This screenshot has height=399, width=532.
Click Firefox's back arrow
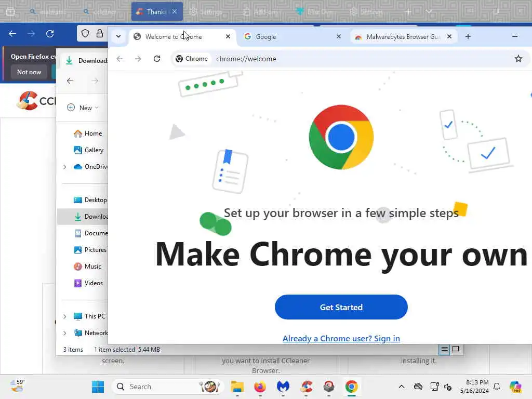click(x=12, y=34)
